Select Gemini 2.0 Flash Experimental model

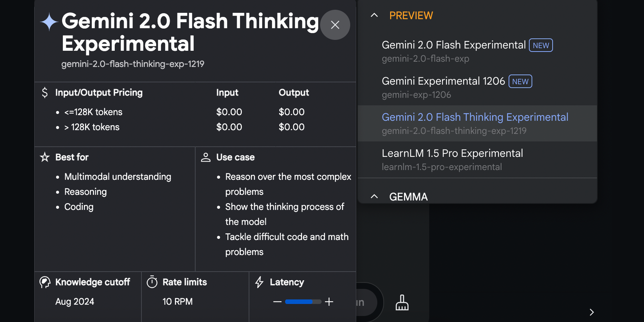pyautogui.click(x=454, y=45)
